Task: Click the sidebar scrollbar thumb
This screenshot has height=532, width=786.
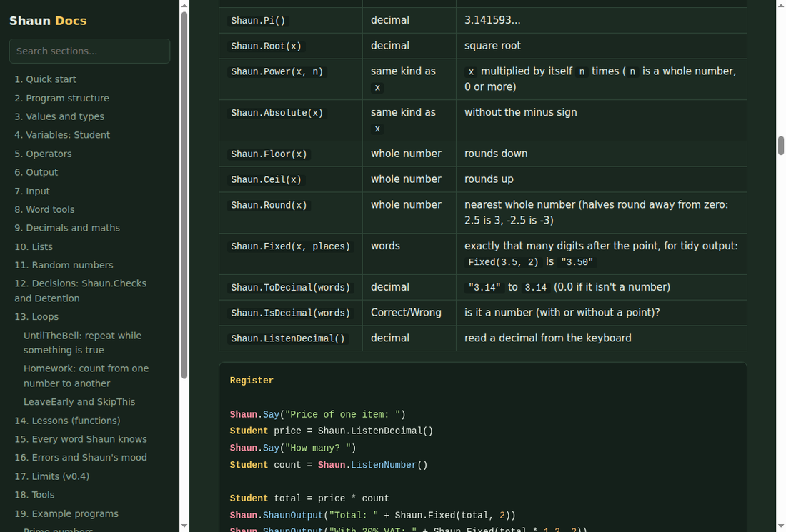Action: point(184,196)
